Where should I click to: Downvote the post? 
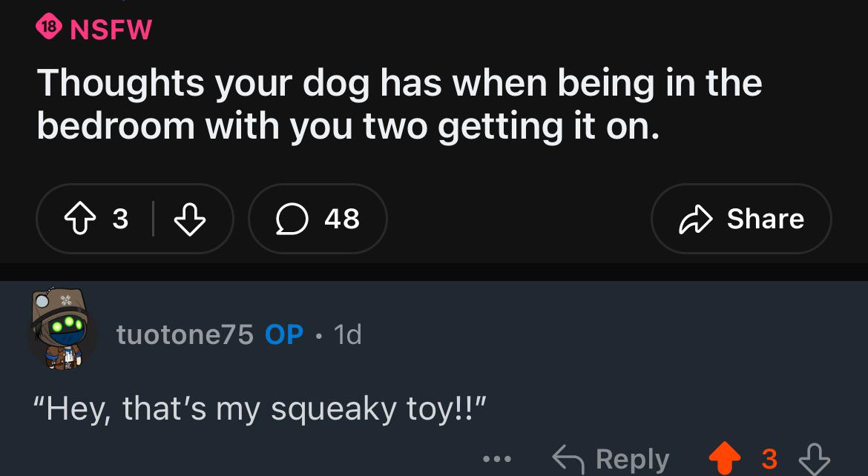[x=191, y=219]
